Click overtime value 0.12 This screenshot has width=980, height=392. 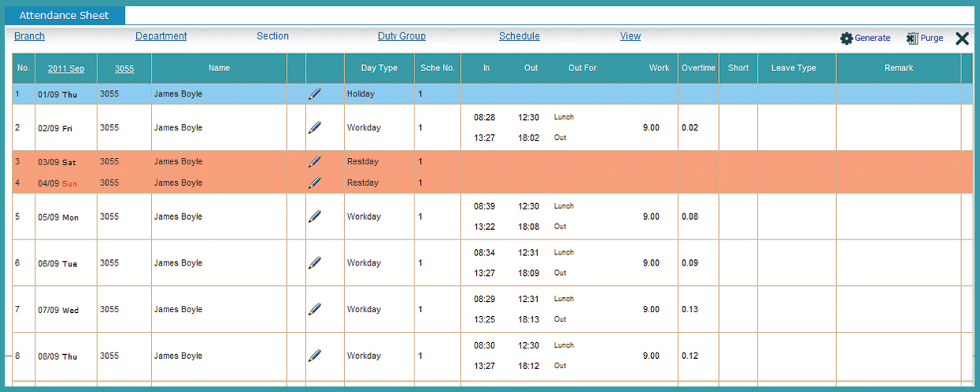click(690, 356)
